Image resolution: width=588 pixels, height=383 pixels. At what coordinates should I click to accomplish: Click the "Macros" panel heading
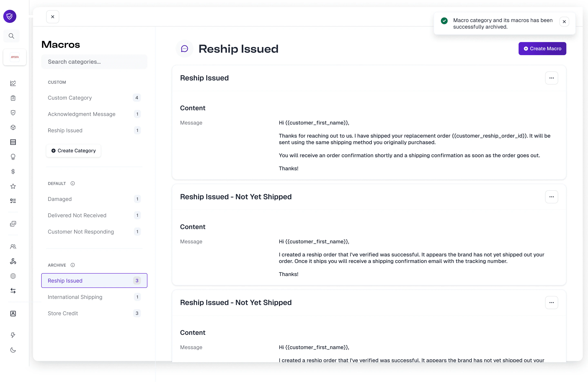(x=61, y=45)
